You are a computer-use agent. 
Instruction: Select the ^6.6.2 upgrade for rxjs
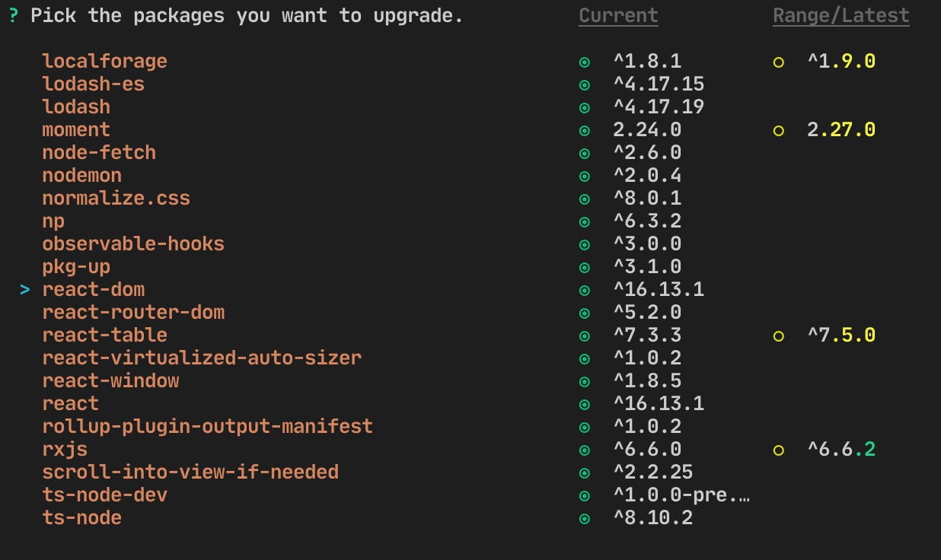click(x=778, y=450)
